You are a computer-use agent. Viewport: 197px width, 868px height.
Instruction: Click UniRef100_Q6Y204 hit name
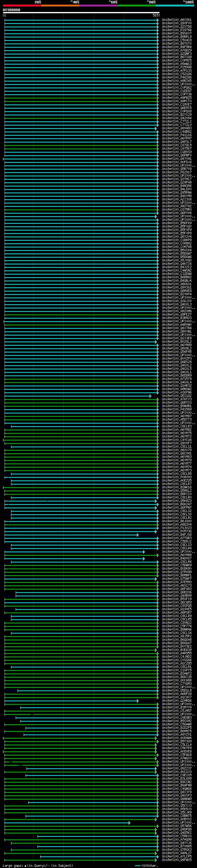tap(176, 236)
